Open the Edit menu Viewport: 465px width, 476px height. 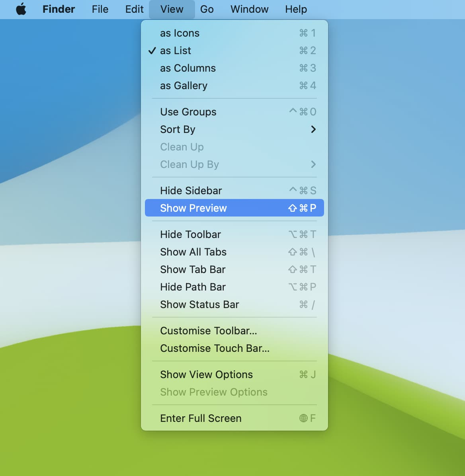pos(134,9)
